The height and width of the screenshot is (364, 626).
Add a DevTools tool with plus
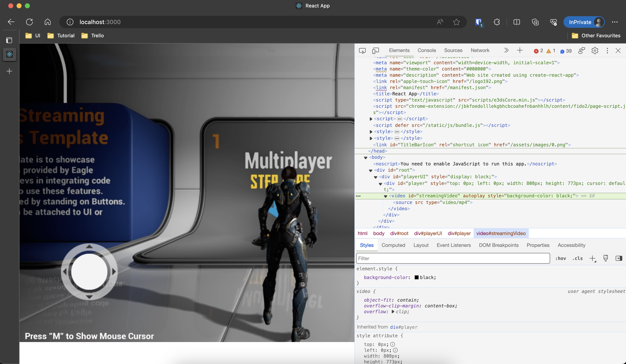pos(520,50)
